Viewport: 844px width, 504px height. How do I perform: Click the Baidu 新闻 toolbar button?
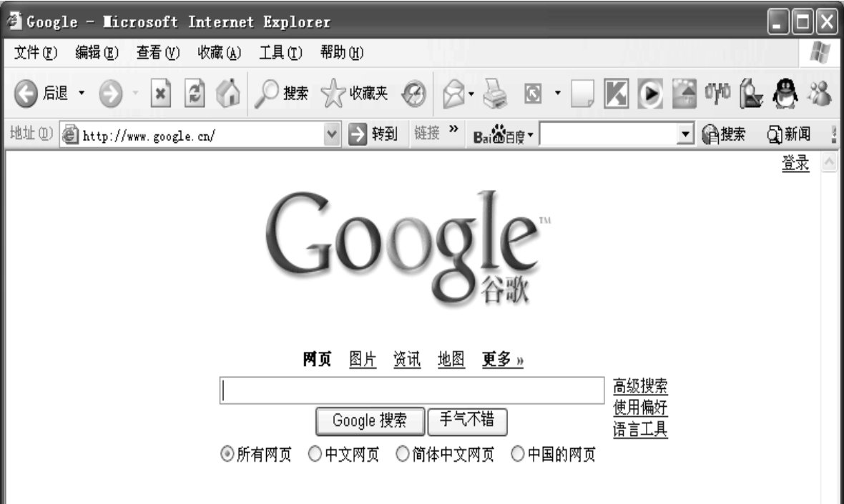[x=788, y=134]
